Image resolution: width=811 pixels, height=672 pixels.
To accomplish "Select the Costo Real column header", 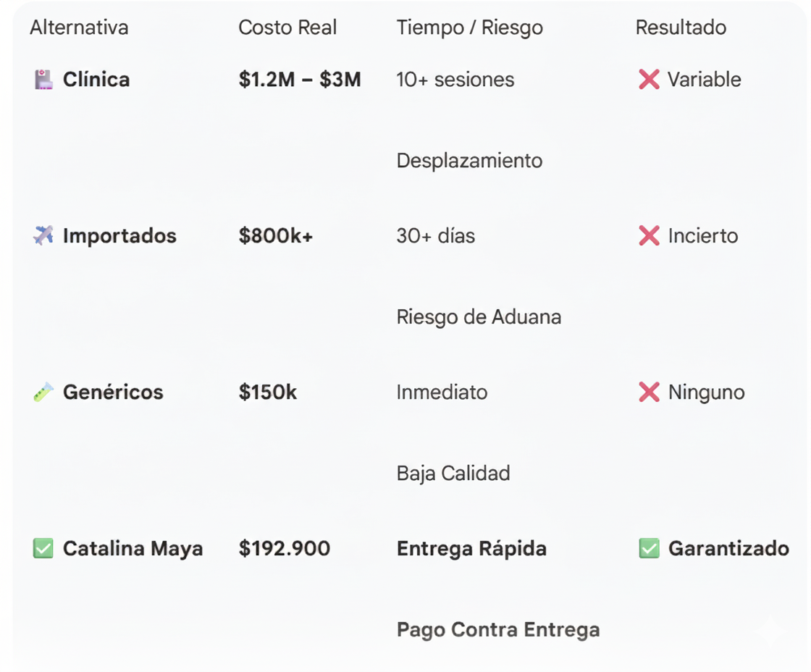I will tap(287, 28).
